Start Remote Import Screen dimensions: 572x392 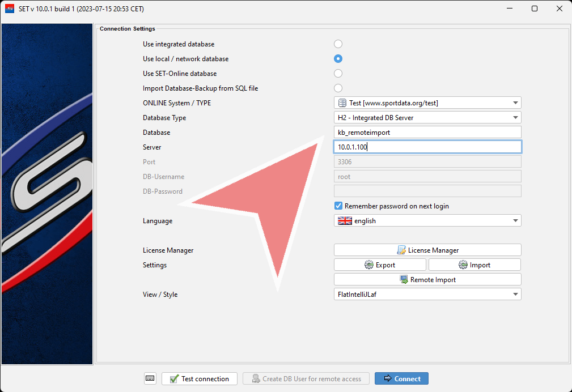point(427,279)
